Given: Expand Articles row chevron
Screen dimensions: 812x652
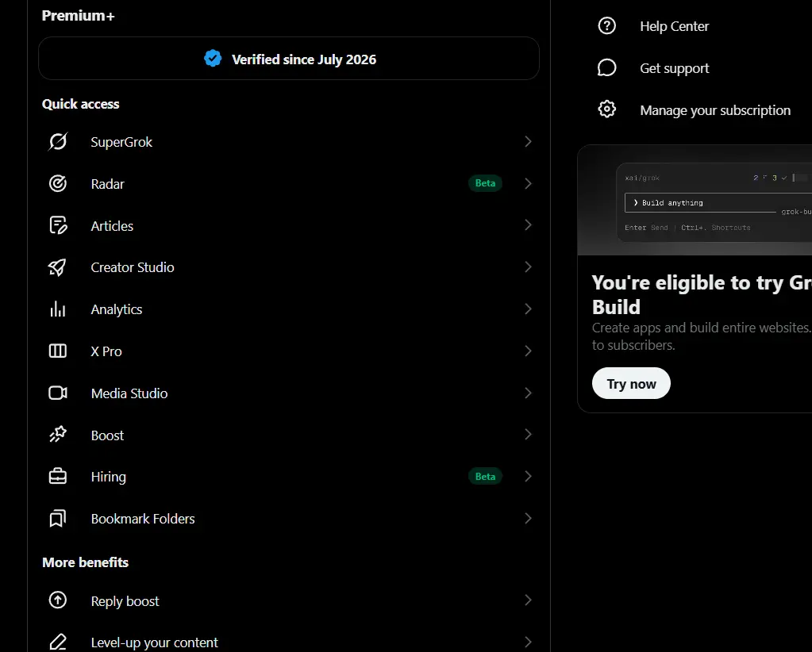Looking at the screenshot, I should coord(528,224).
